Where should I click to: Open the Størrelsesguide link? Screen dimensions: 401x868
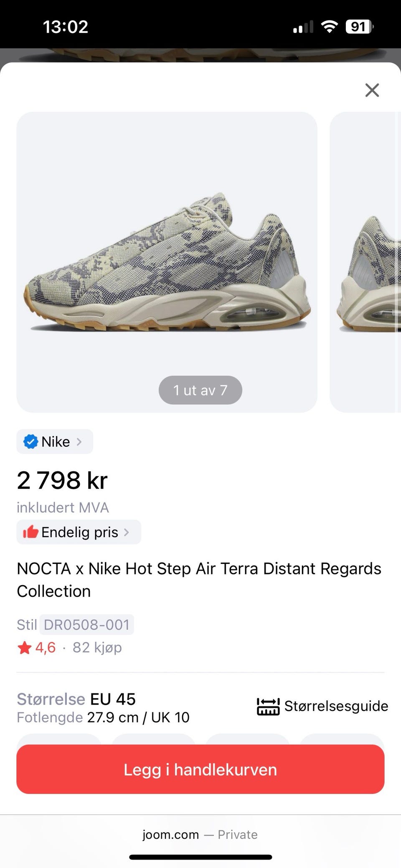pos(336,706)
